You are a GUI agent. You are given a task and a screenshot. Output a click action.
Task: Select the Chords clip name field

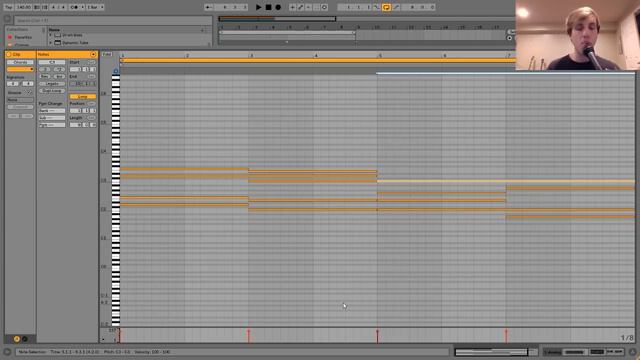pos(20,62)
